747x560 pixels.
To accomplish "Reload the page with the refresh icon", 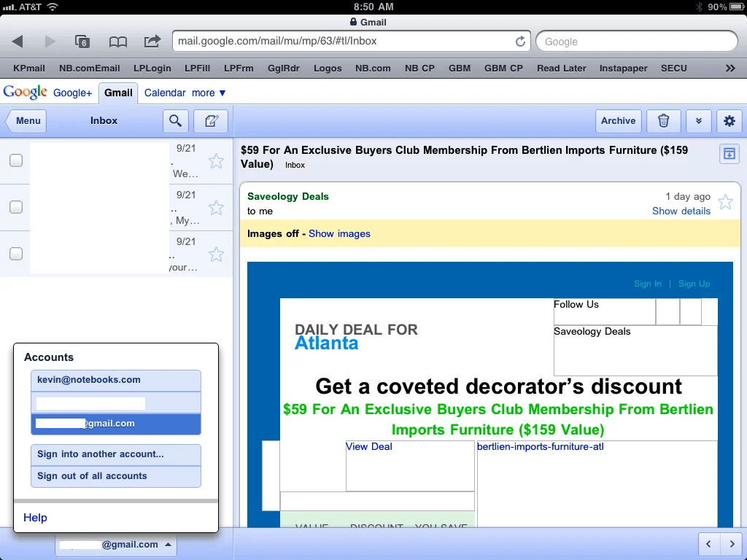I will click(x=519, y=42).
